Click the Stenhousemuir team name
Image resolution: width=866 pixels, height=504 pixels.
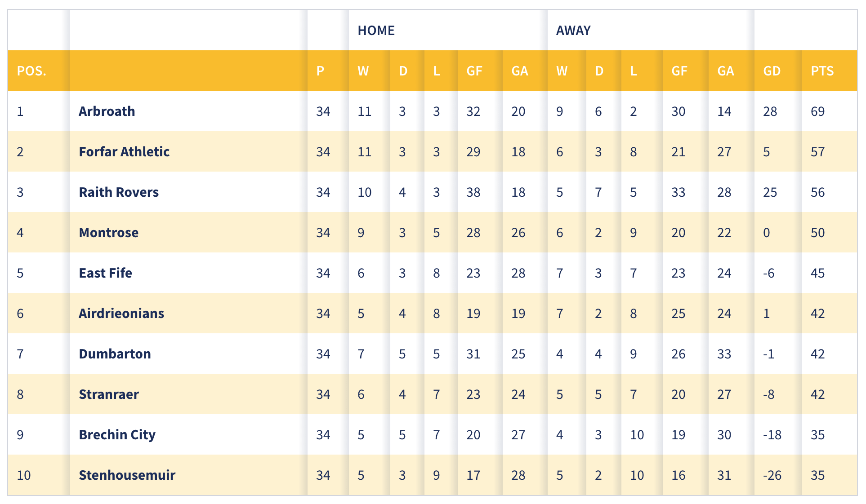[x=127, y=475]
